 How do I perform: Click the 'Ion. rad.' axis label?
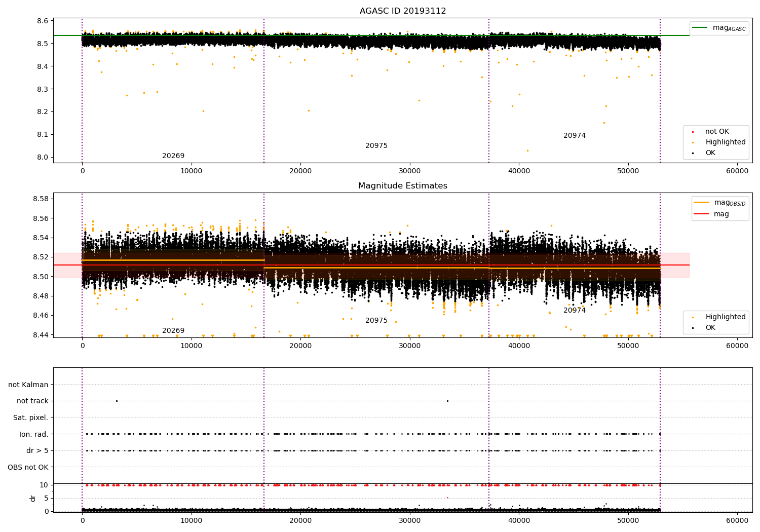click(x=34, y=435)
